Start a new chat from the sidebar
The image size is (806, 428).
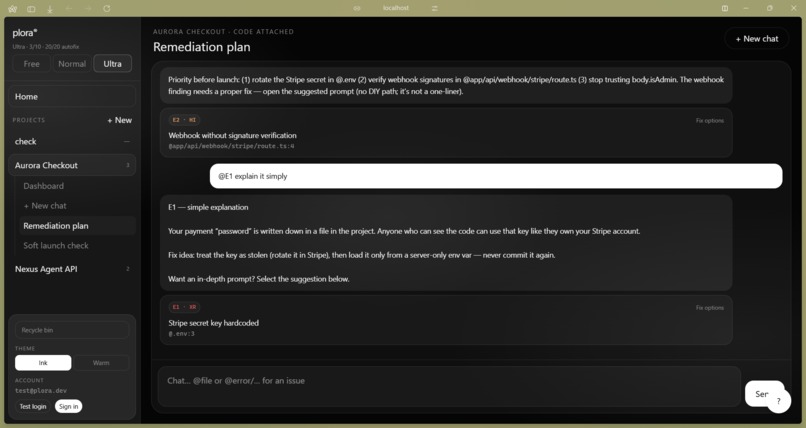tap(77, 206)
